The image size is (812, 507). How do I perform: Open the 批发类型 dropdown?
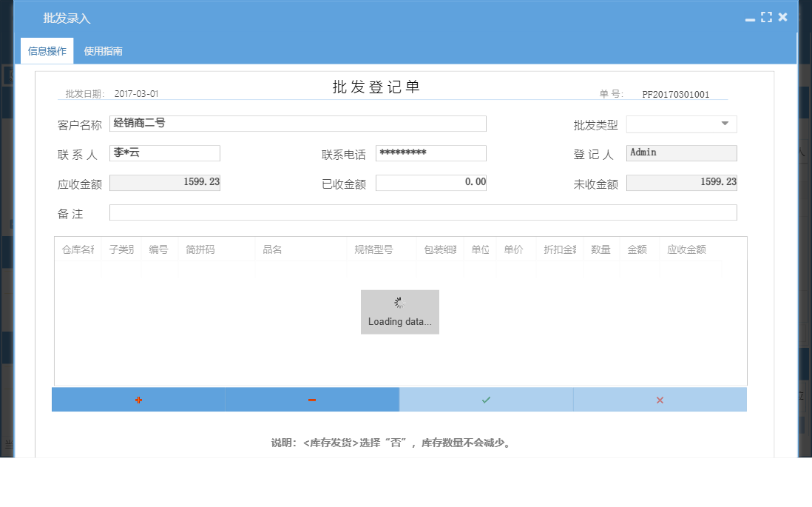coord(680,124)
